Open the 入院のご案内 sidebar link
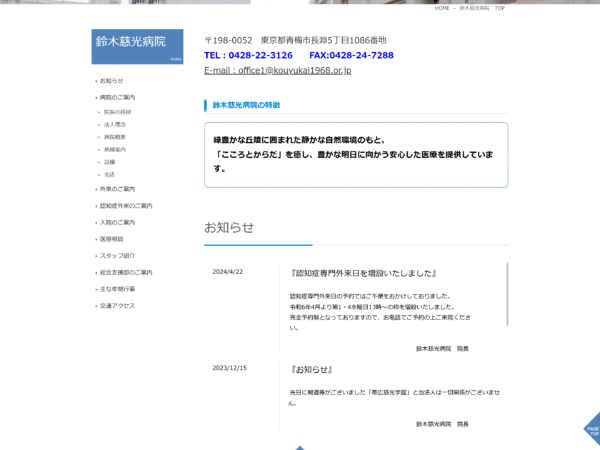Viewport: 600px width, 450px height. coord(117,222)
